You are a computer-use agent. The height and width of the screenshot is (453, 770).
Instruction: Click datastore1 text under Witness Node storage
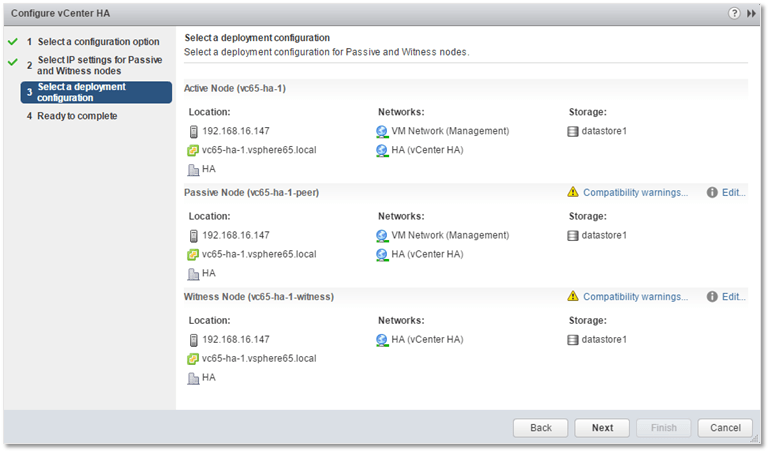[604, 340]
